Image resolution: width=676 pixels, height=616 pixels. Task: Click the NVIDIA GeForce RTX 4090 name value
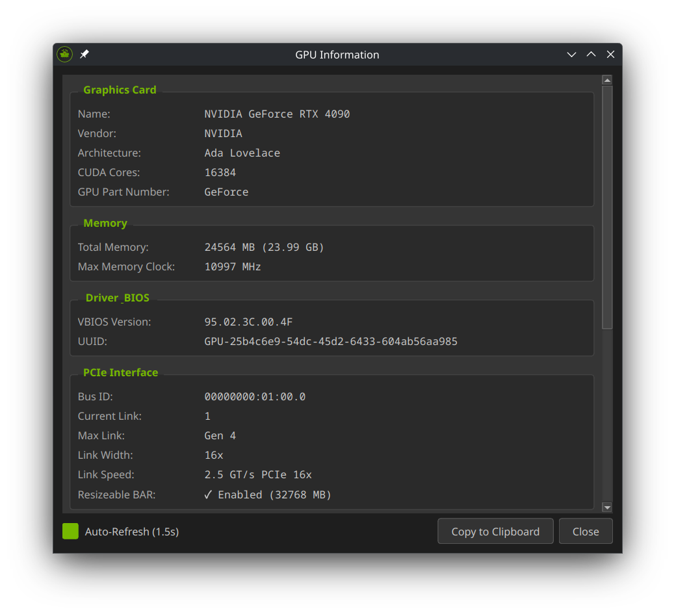(277, 114)
